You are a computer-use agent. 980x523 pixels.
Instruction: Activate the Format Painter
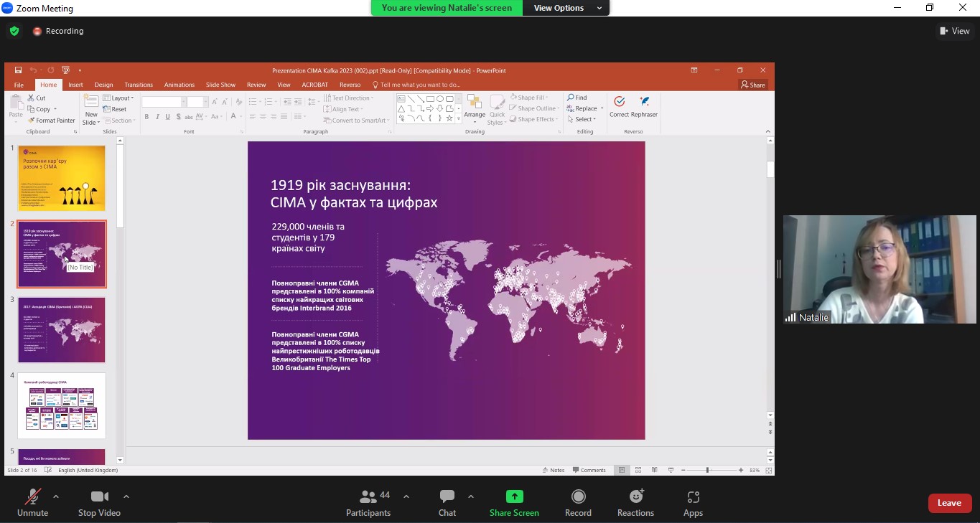51,121
